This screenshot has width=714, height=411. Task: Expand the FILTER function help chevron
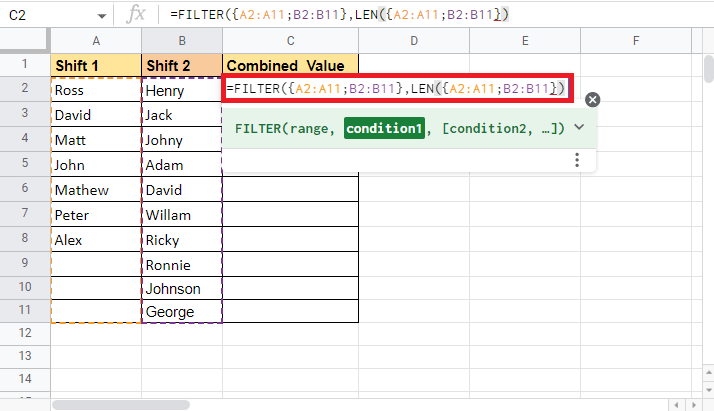(579, 128)
